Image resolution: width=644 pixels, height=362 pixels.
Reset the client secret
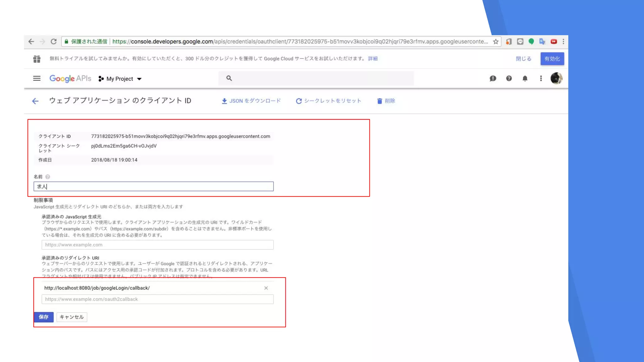pos(328,101)
